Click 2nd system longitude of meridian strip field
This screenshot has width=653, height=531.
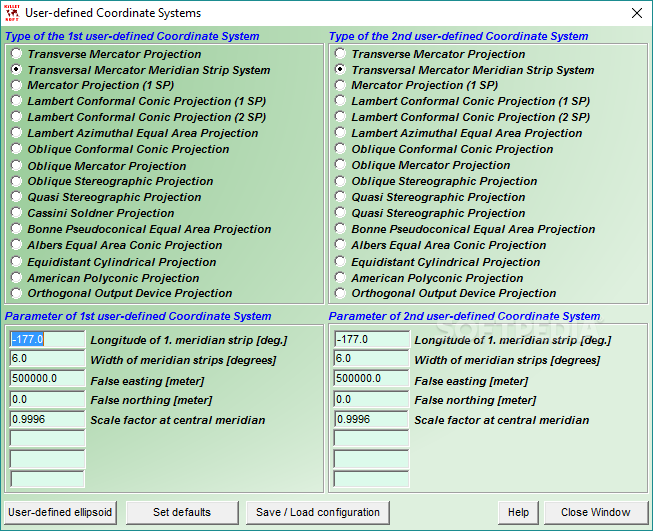(371, 339)
